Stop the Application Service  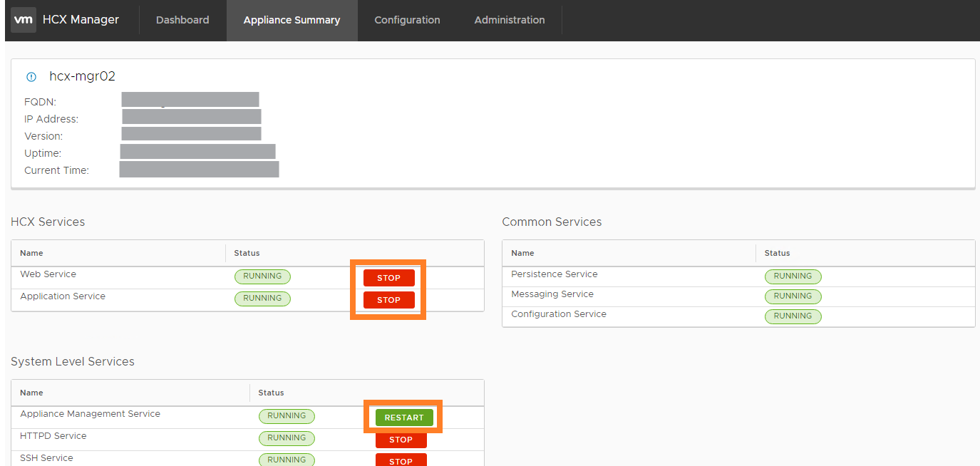click(388, 300)
